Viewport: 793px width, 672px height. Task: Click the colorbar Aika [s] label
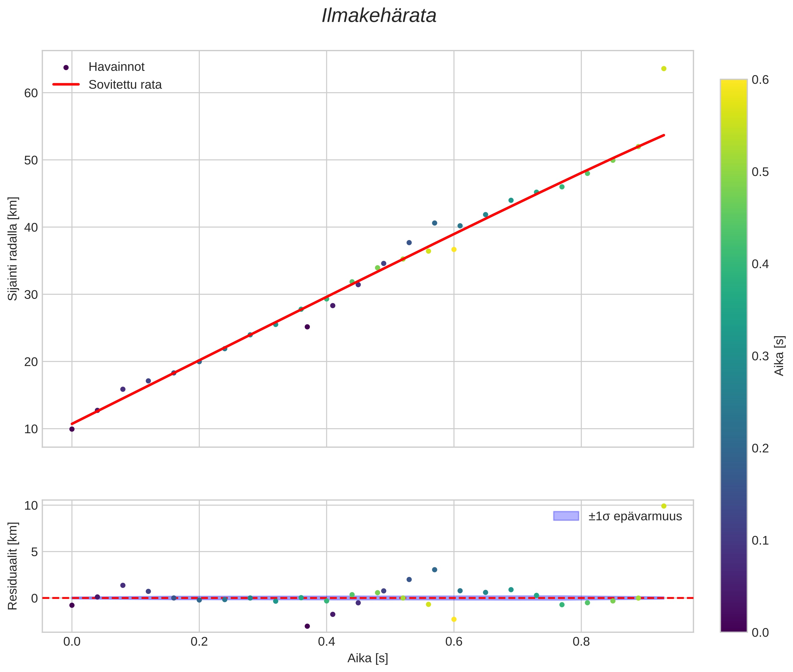(779, 355)
